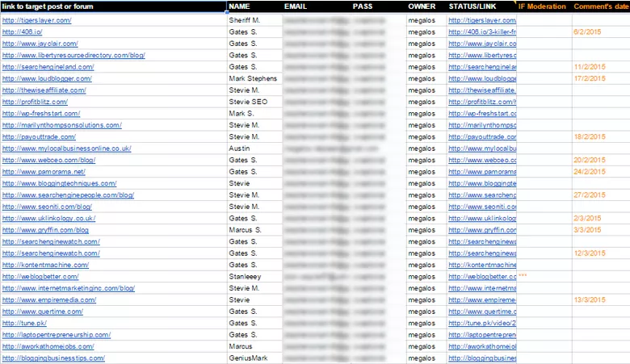Open the http://tigerslayer.com/ link in the first column

pyautogui.click(x=36, y=20)
